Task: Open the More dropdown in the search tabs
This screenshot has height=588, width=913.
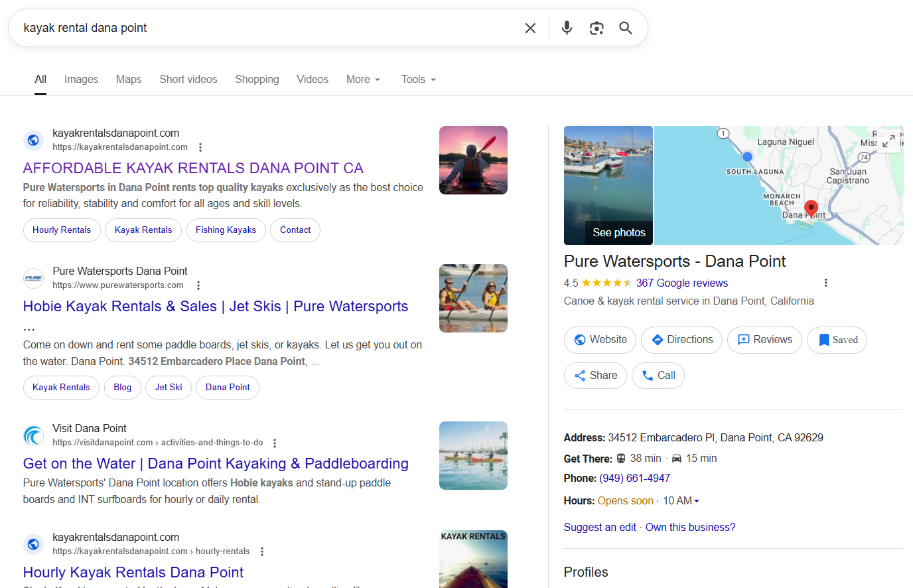Action: 363,80
